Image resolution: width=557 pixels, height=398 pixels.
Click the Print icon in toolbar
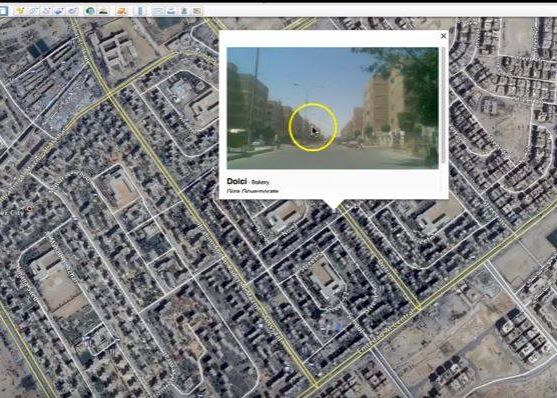click(x=171, y=11)
